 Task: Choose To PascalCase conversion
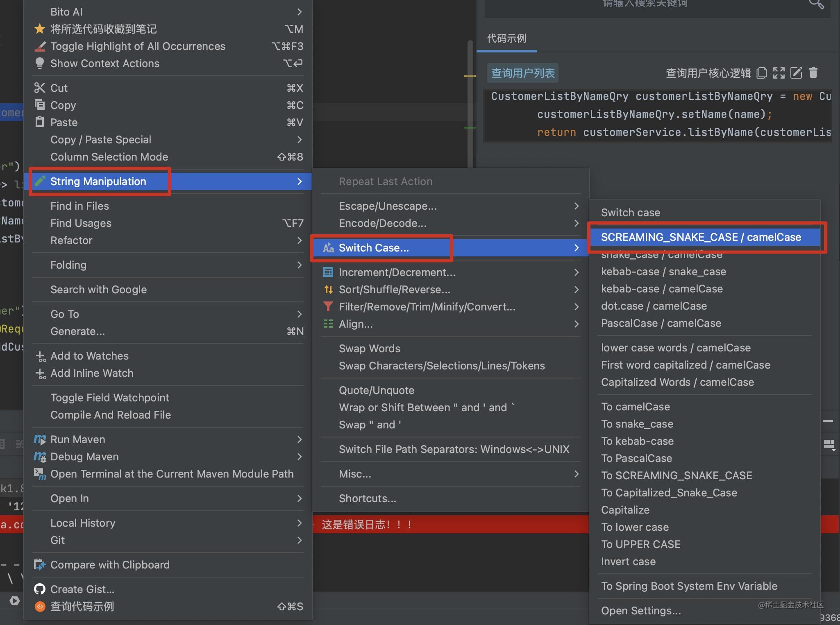[x=705, y=458]
